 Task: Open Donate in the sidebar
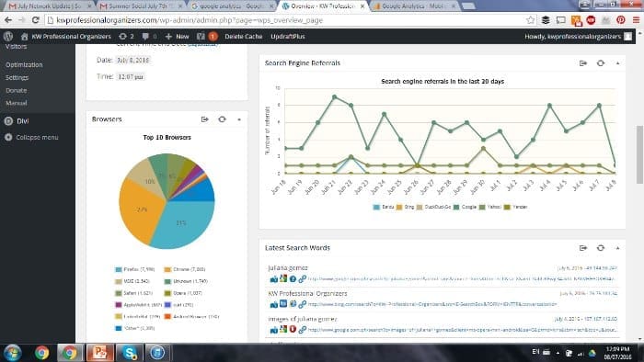(16, 90)
